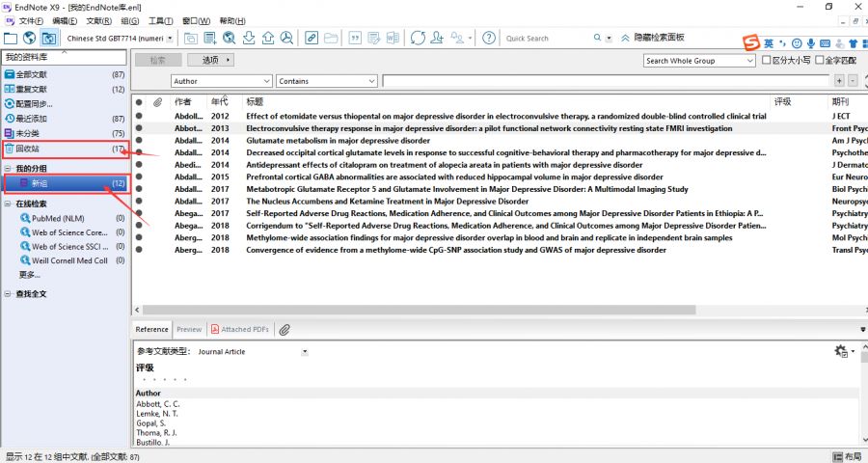Image resolution: width=868 pixels, height=463 pixels.
Task: Switch to Attached PDFs tab
Action: click(240, 329)
